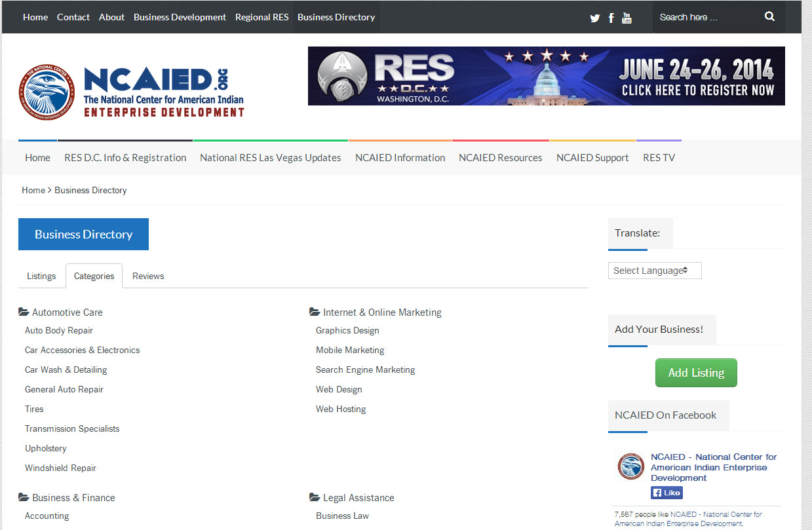Open the RES TV menu item

click(x=659, y=158)
